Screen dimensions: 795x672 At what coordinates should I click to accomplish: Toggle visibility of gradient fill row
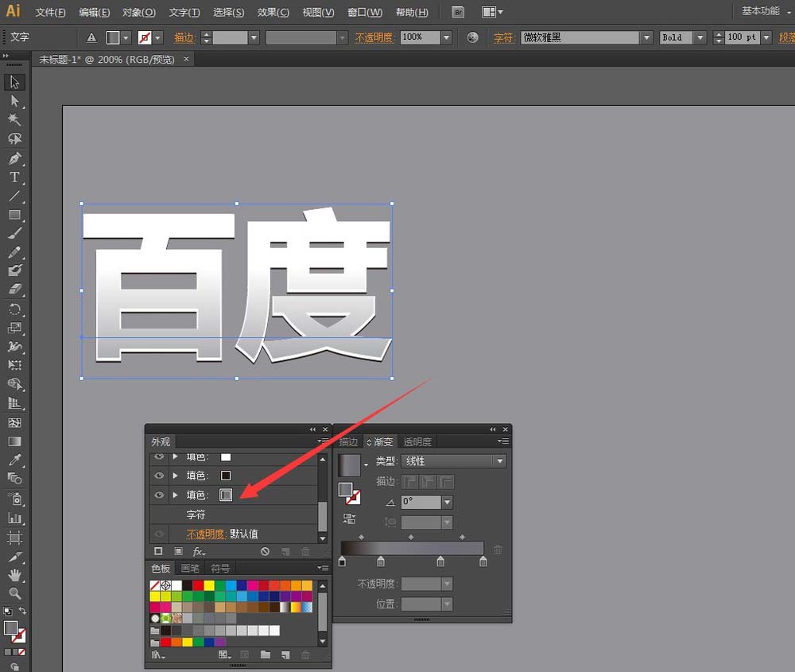coord(159,495)
